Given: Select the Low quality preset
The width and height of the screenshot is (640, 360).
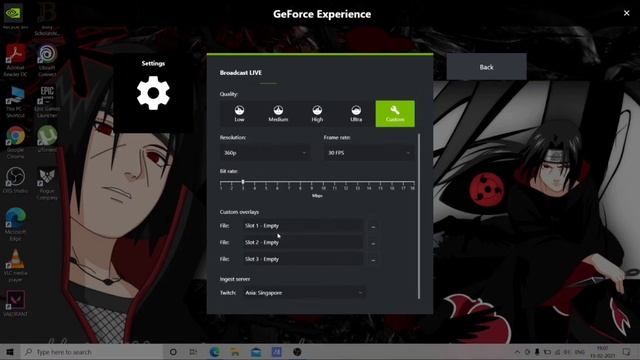Looking at the screenshot, I should coord(239,114).
